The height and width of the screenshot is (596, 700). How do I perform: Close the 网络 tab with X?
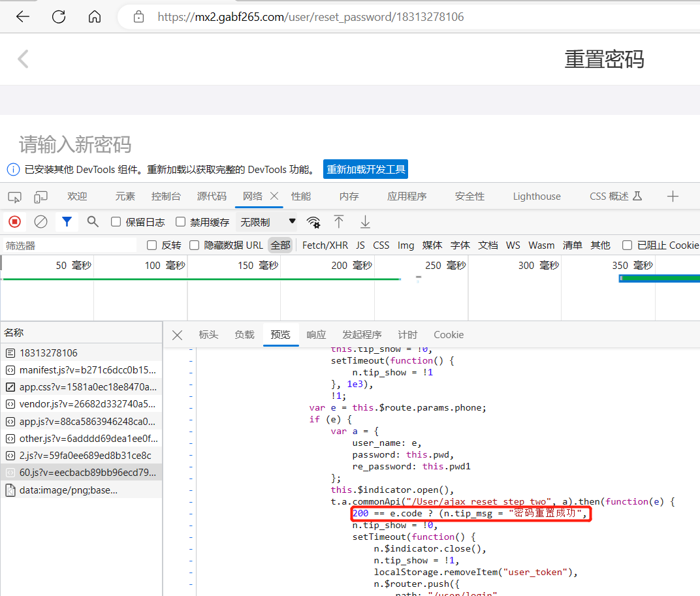click(274, 196)
